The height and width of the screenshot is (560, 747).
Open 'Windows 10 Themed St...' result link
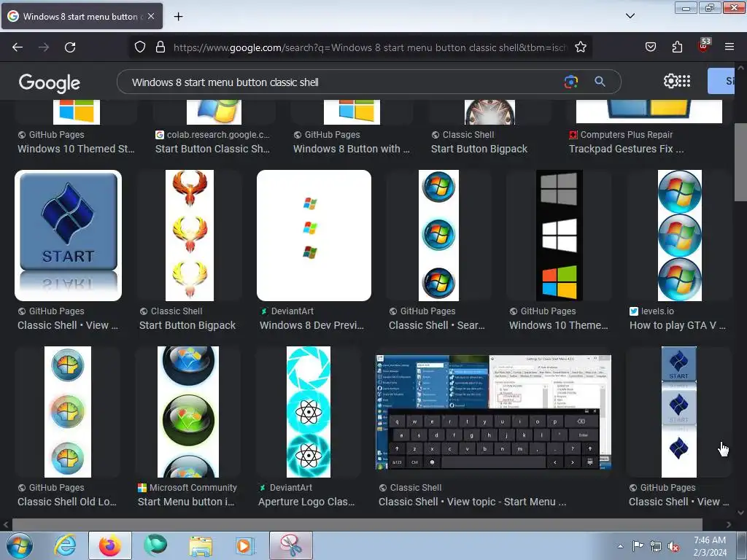pyautogui.click(x=76, y=149)
